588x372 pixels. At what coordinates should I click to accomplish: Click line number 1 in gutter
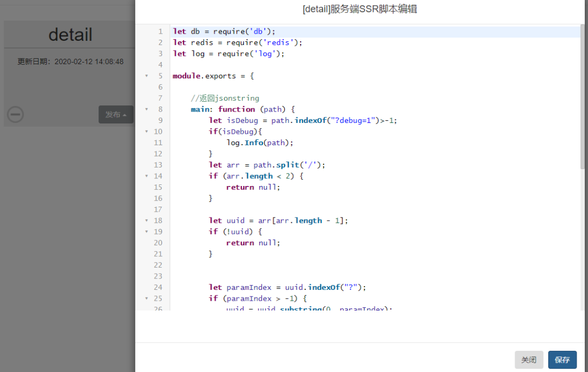coord(161,32)
